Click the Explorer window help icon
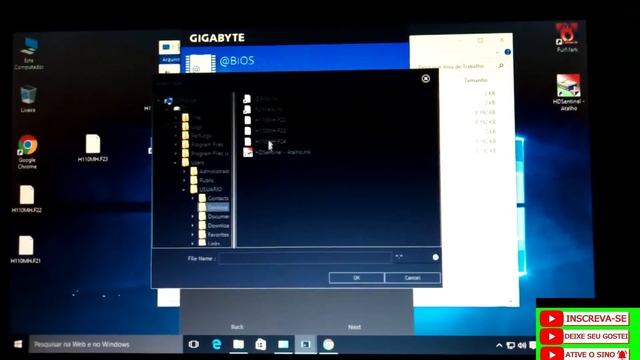The image size is (640, 360). [507, 52]
